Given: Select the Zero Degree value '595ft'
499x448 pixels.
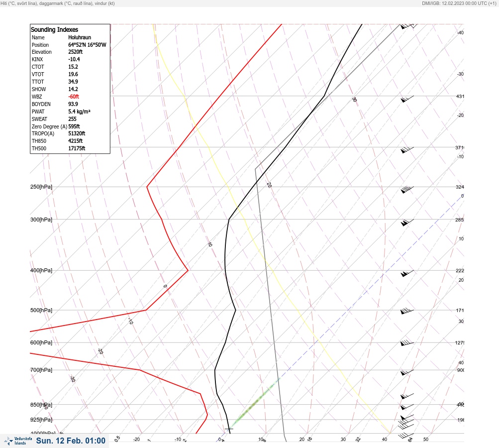Looking at the screenshot, I should point(74,126).
